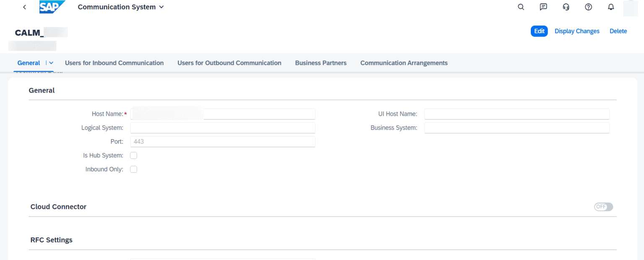Expand the Communication System title dropdown
This screenshot has height=260, width=644.
(x=161, y=7)
